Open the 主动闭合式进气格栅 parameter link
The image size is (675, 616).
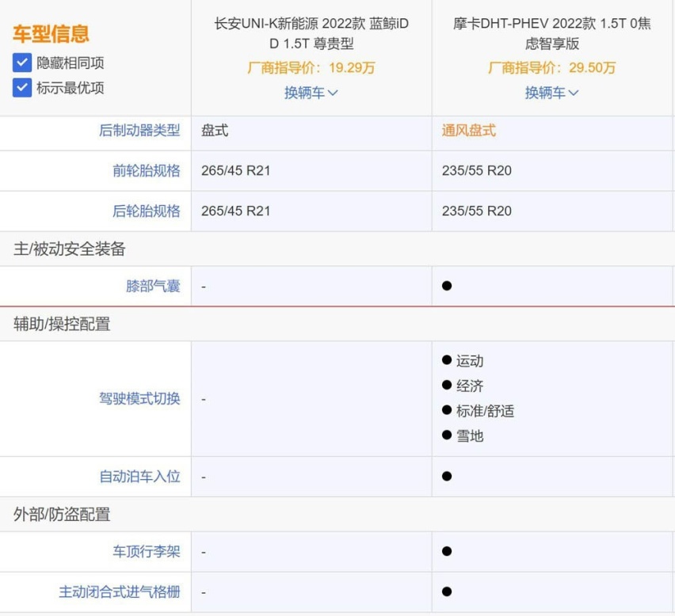[x=120, y=591]
